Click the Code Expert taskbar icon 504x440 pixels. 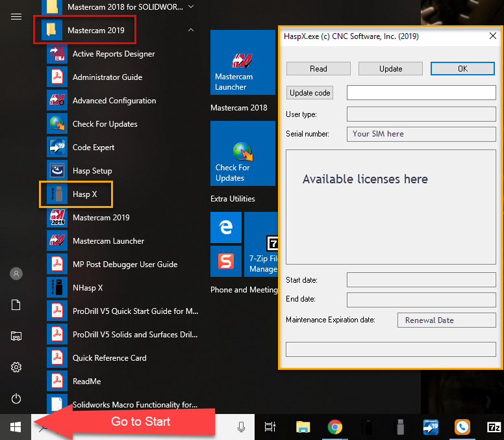[431, 427]
